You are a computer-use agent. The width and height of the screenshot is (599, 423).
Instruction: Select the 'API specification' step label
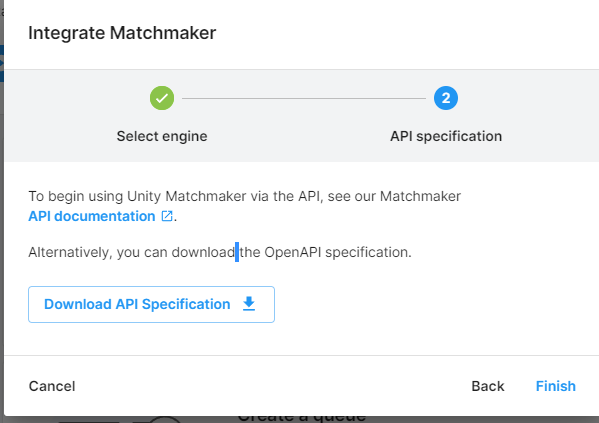(x=446, y=136)
